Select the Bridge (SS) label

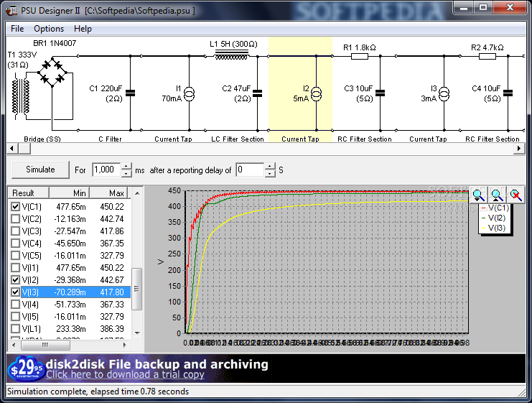pyautogui.click(x=42, y=139)
